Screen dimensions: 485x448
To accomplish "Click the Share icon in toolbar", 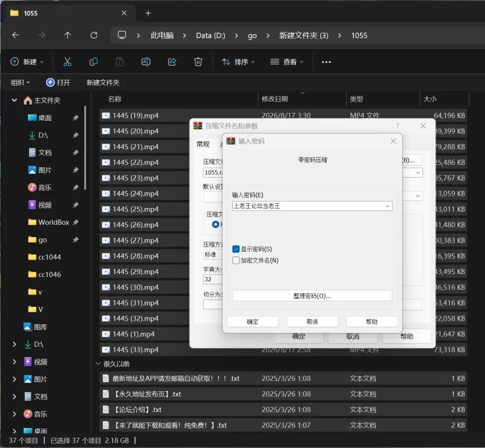I will [172, 62].
